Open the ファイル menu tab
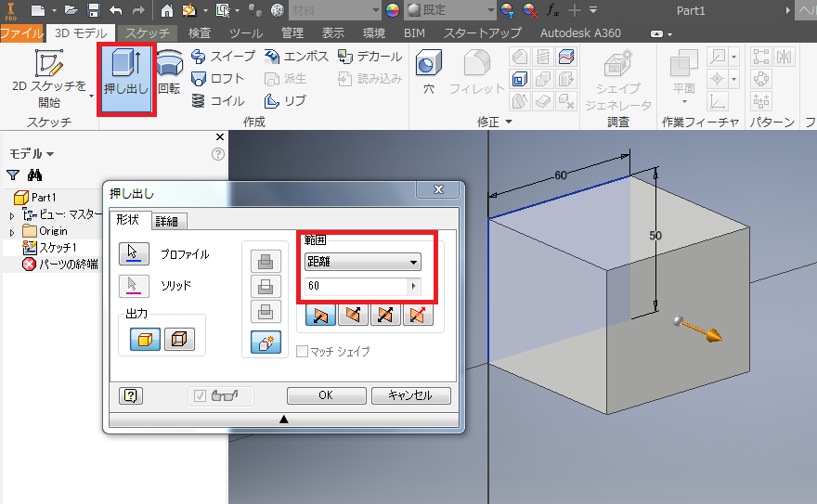This screenshot has height=504, width=817. tap(21, 33)
